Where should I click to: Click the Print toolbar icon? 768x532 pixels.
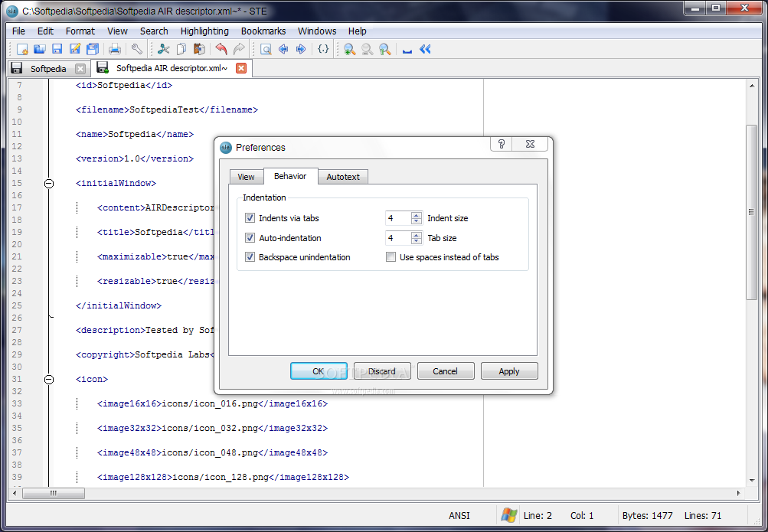pyautogui.click(x=115, y=49)
